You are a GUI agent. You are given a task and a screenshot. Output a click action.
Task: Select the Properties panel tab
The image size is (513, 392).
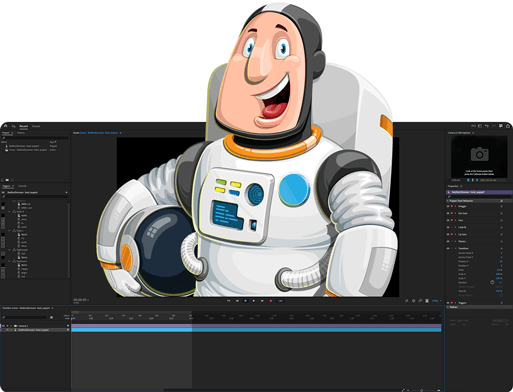(453, 186)
